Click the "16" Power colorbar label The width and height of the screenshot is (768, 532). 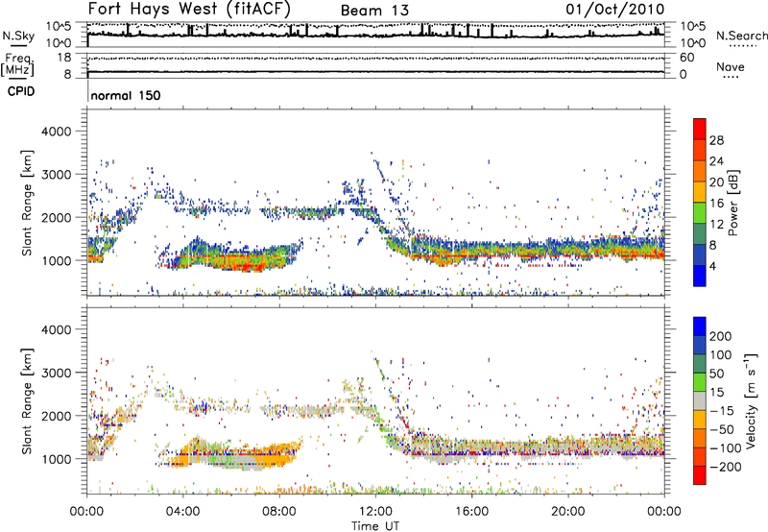tap(716, 204)
